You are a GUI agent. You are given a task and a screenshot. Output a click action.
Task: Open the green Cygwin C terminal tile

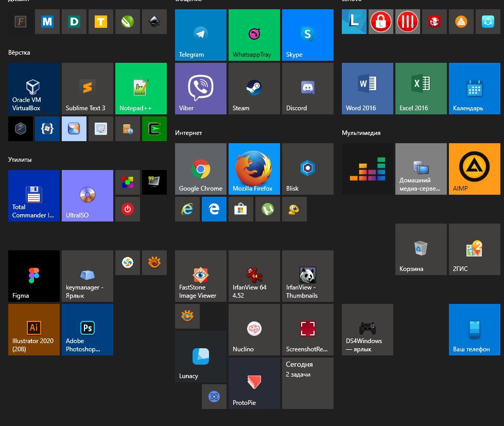(x=154, y=129)
